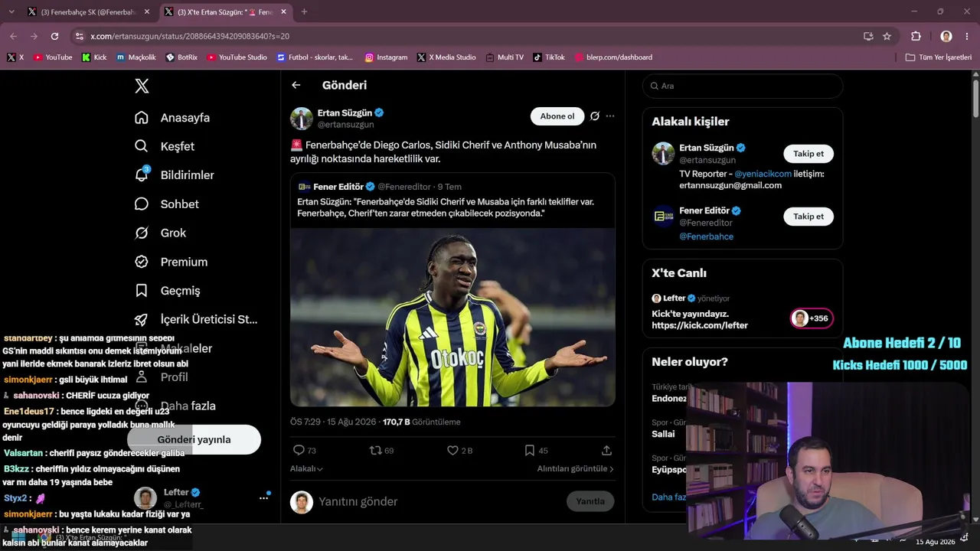Open Sohbet messages
The image size is (980, 551).
click(x=167, y=204)
